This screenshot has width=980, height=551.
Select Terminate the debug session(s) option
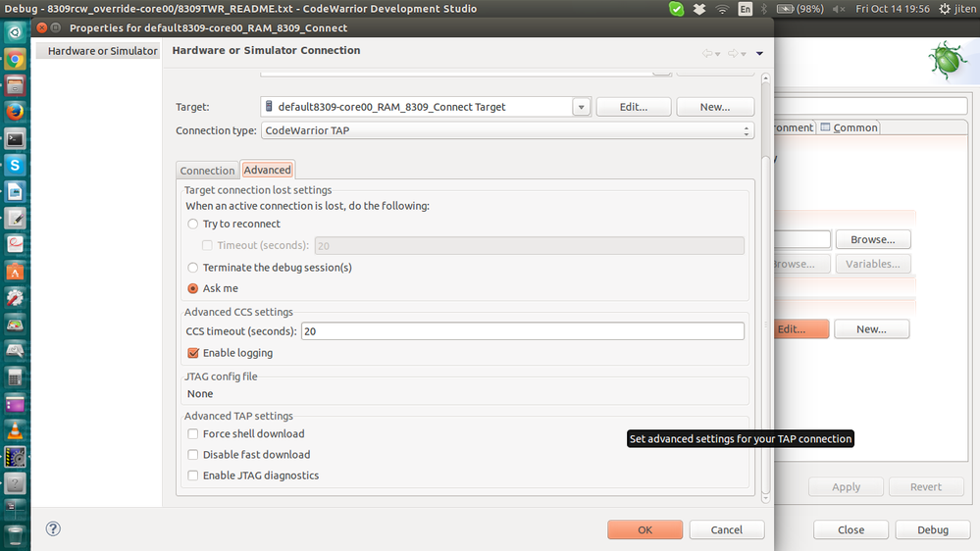192,268
